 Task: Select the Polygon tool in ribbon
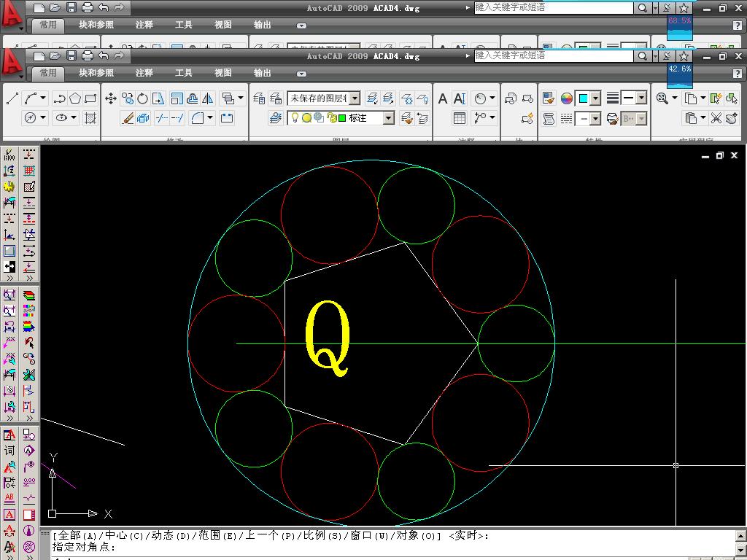coord(75,98)
